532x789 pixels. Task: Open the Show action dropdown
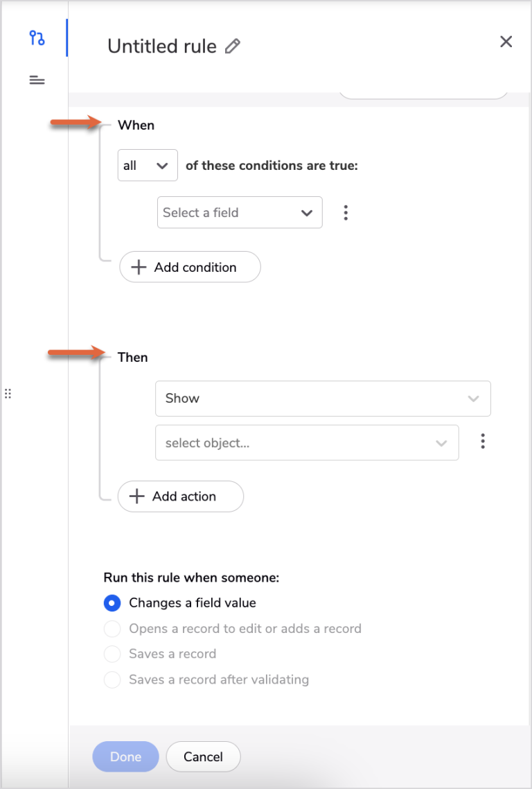tap(323, 399)
